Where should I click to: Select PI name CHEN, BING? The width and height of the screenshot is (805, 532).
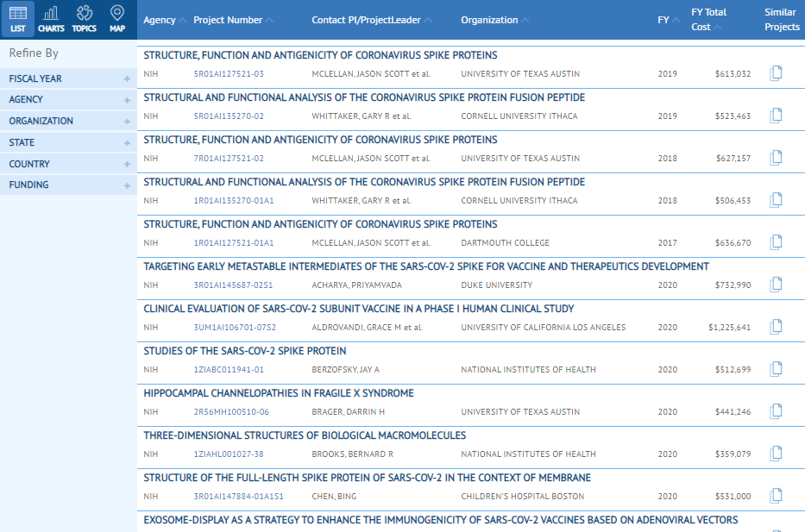point(334,496)
